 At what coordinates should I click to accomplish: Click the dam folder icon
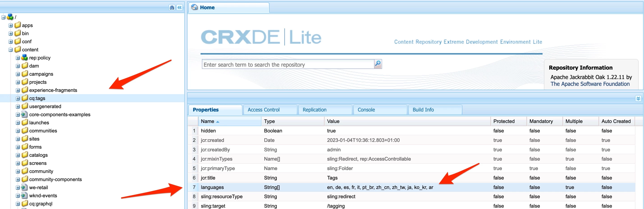(x=25, y=66)
